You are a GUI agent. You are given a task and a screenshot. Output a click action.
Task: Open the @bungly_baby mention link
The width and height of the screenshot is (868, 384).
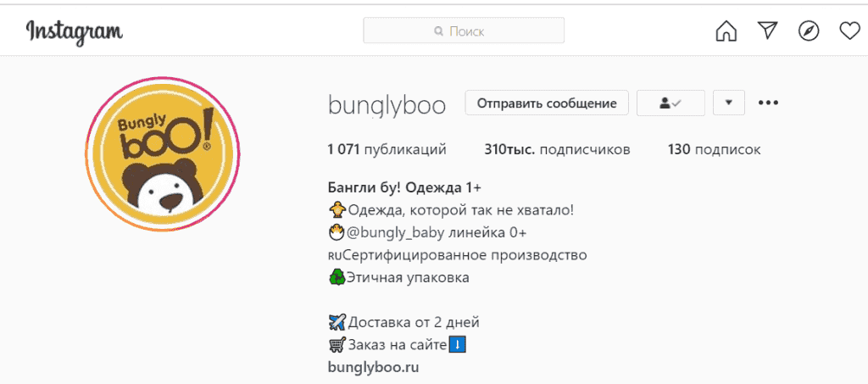pyautogui.click(x=395, y=233)
